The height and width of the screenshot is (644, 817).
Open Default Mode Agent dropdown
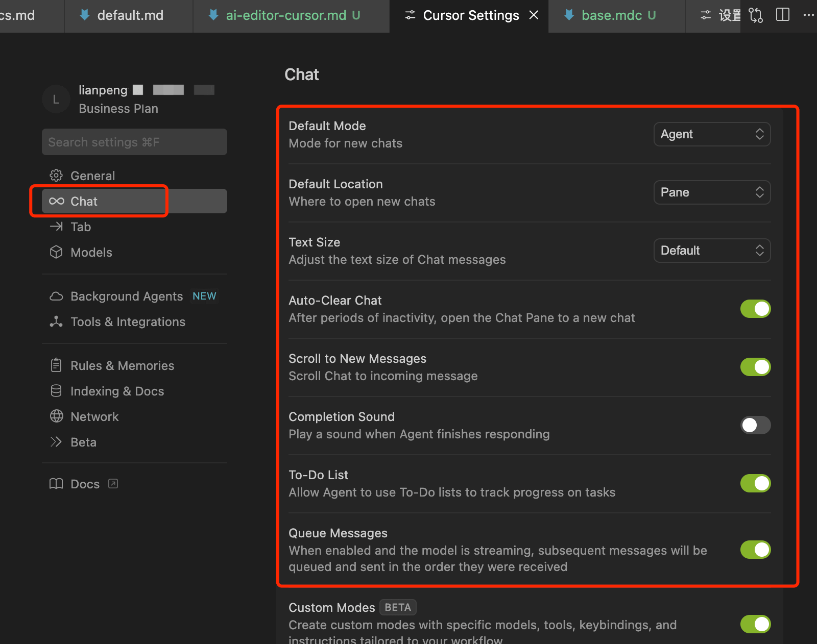[x=712, y=134]
